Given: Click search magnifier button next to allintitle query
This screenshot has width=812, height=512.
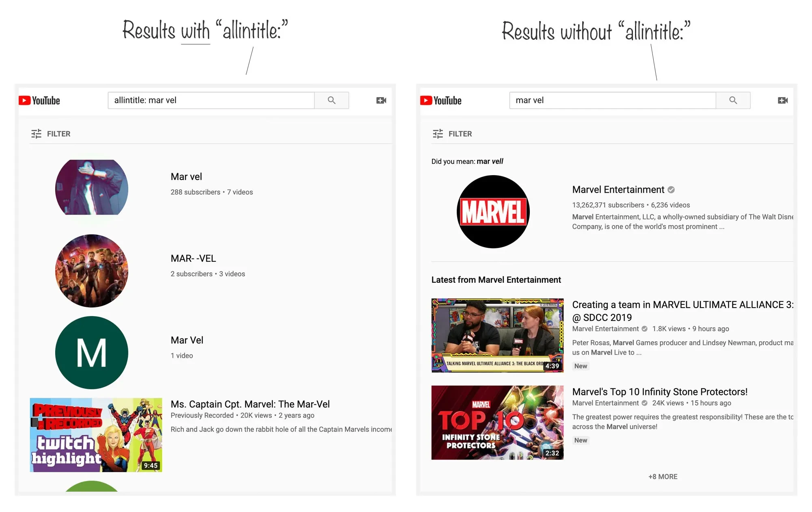Looking at the screenshot, I should (332, 100).
